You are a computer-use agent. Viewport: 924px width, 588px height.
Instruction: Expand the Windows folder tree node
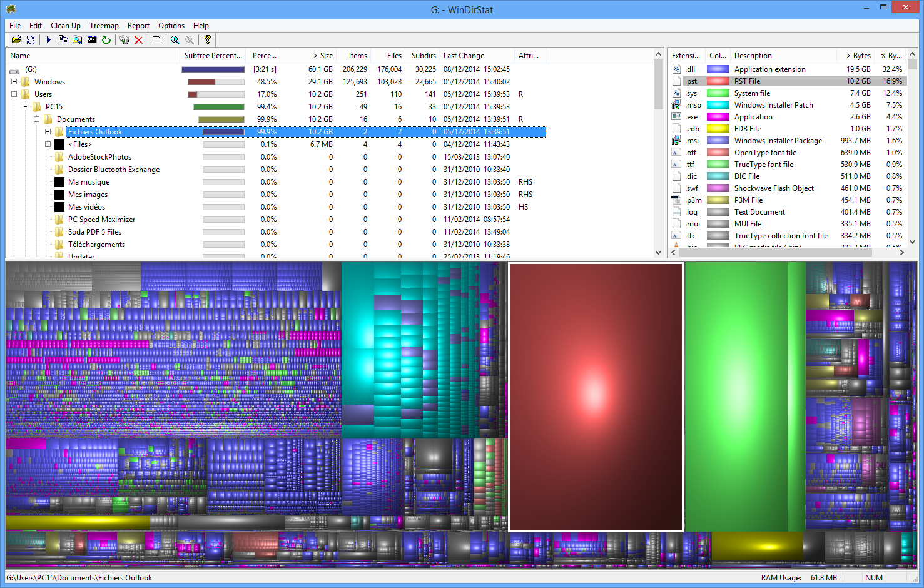coord(14,82)
